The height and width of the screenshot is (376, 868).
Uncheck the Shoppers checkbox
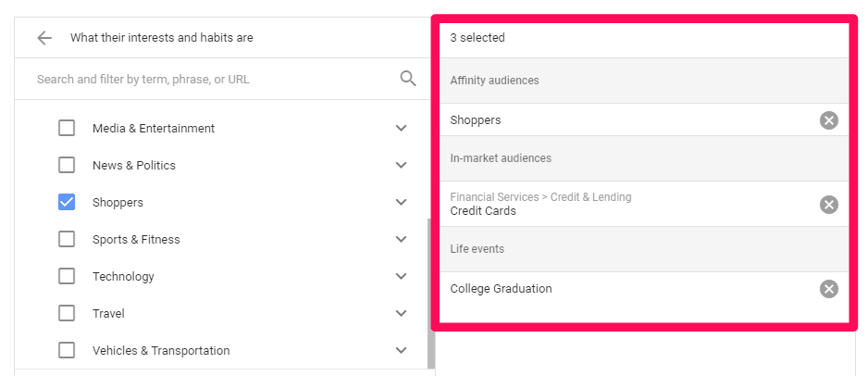(x=67, y=202)
